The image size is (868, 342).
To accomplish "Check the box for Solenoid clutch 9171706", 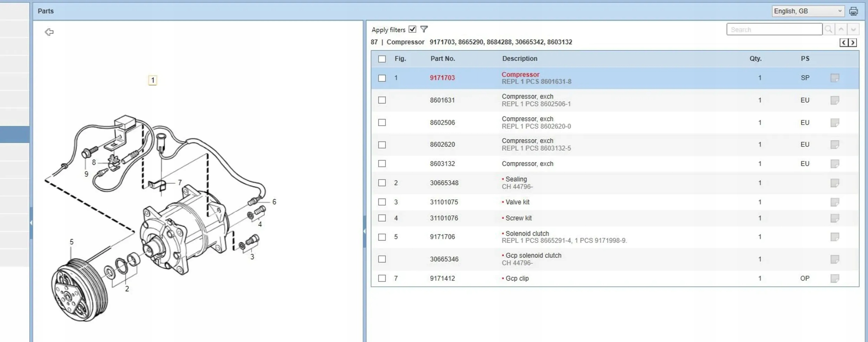I will coord(382,237).
